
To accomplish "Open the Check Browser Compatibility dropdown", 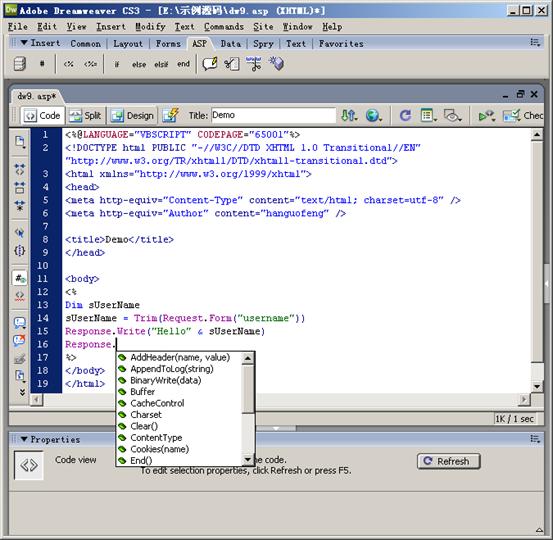I will pyautogui.click(x=522, y=115).
